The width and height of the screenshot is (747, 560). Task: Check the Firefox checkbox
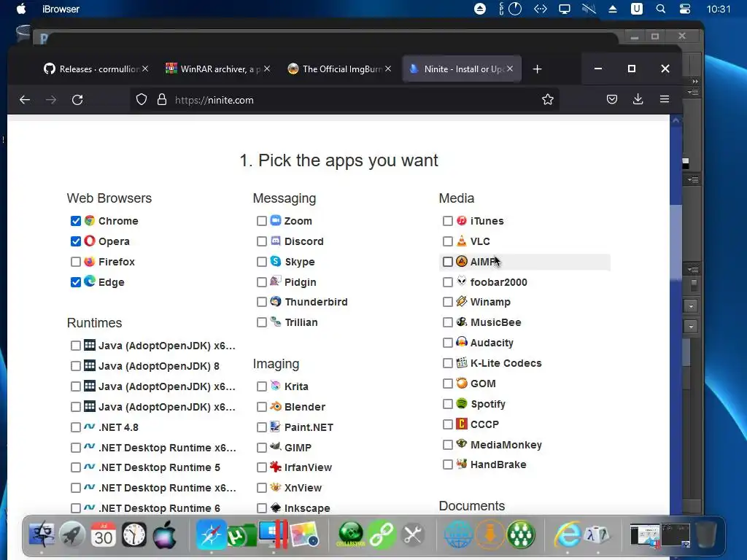click(x=75, y=262)
